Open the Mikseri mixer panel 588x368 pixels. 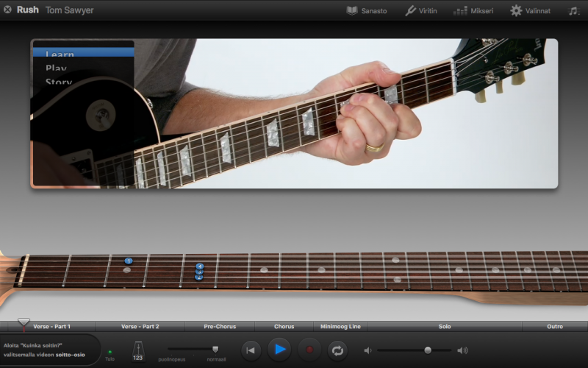pyautogui.click(x=461, y=10)
